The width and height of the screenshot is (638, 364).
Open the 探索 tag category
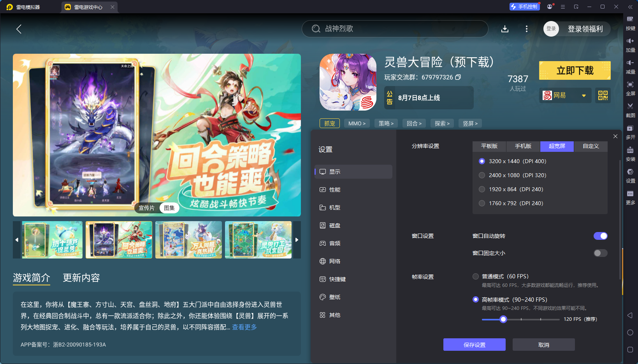coord(442,123)
